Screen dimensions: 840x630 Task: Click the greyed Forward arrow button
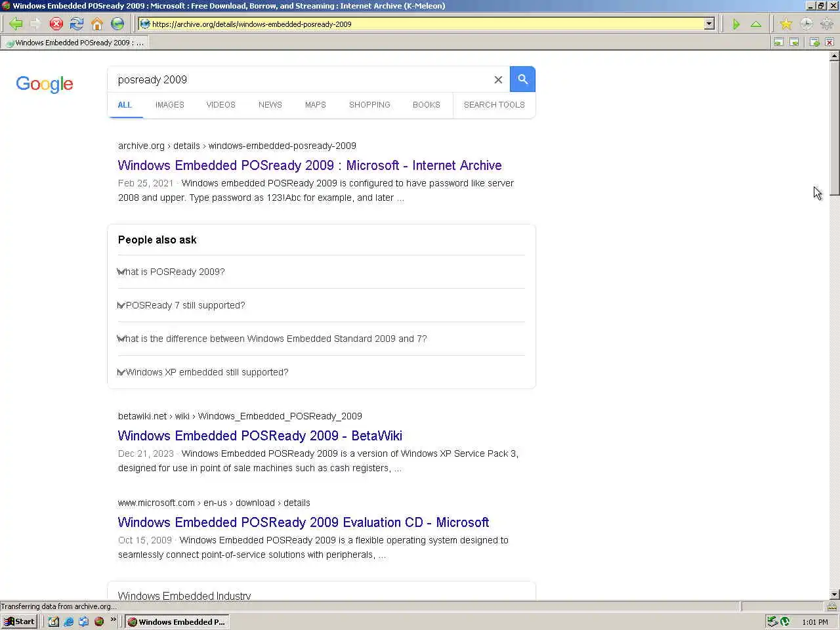pos(35,24)
